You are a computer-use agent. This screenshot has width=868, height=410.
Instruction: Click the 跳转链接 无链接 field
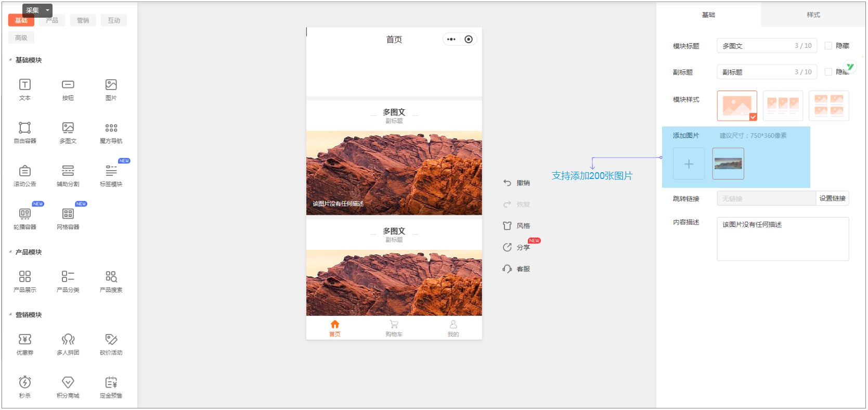(x=766, y=198)
